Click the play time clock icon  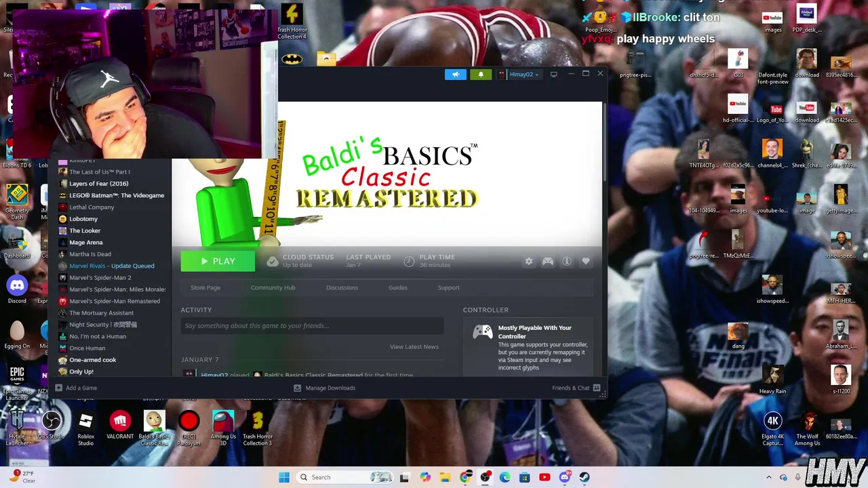(408, 261)
